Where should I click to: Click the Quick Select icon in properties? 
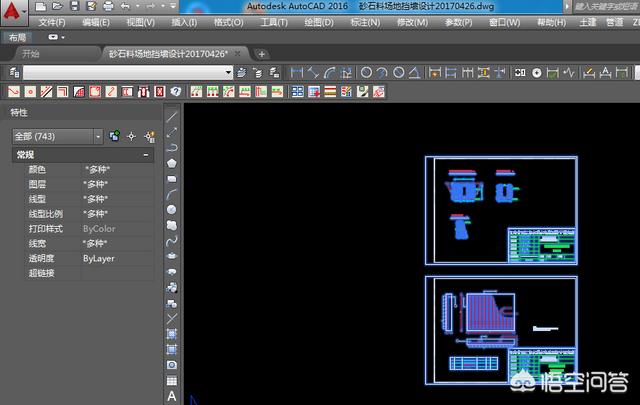148,136
